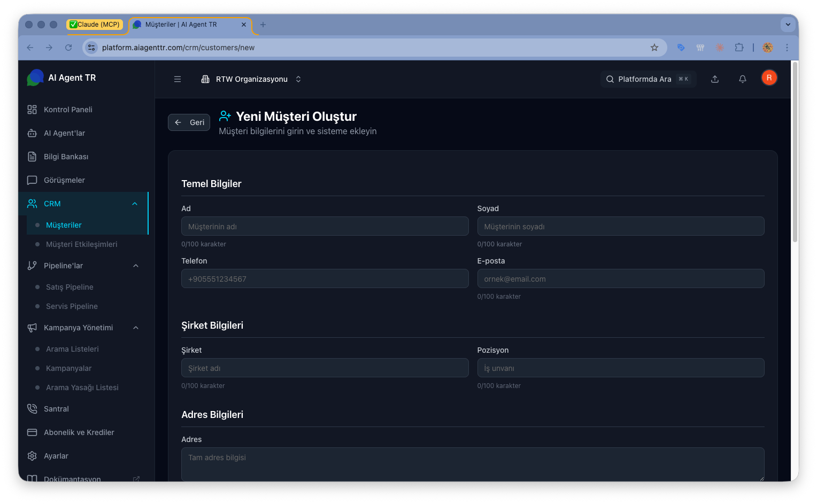Click the Geri back button

click(189, 122)
